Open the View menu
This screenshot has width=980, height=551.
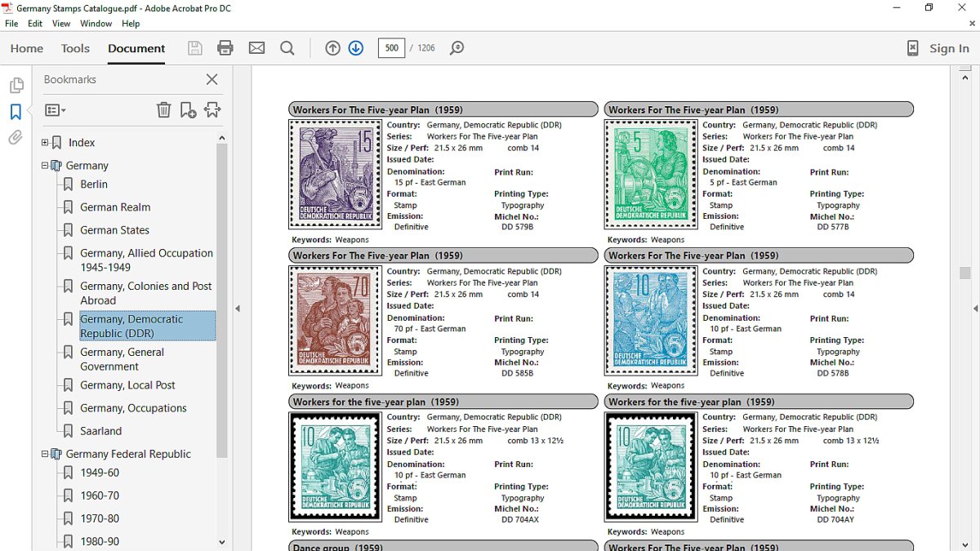(61, 24)
